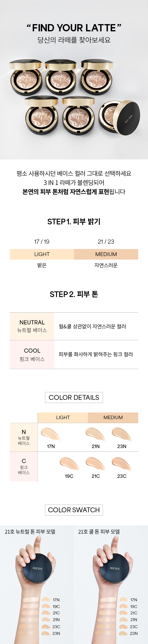Select the MEDIUM bar under 21 / 23
Image resolution: width=148 pixels, height=644 pixels.
106,254
